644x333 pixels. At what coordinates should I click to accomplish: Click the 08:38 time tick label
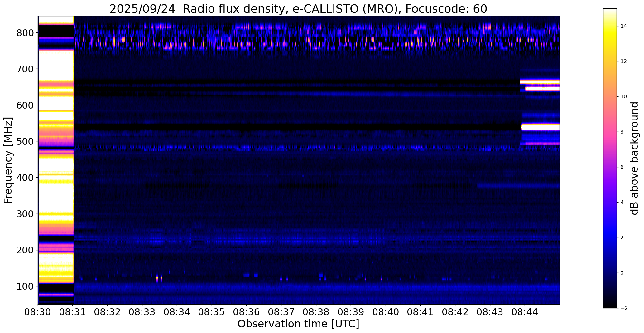(x=316, y=312)
